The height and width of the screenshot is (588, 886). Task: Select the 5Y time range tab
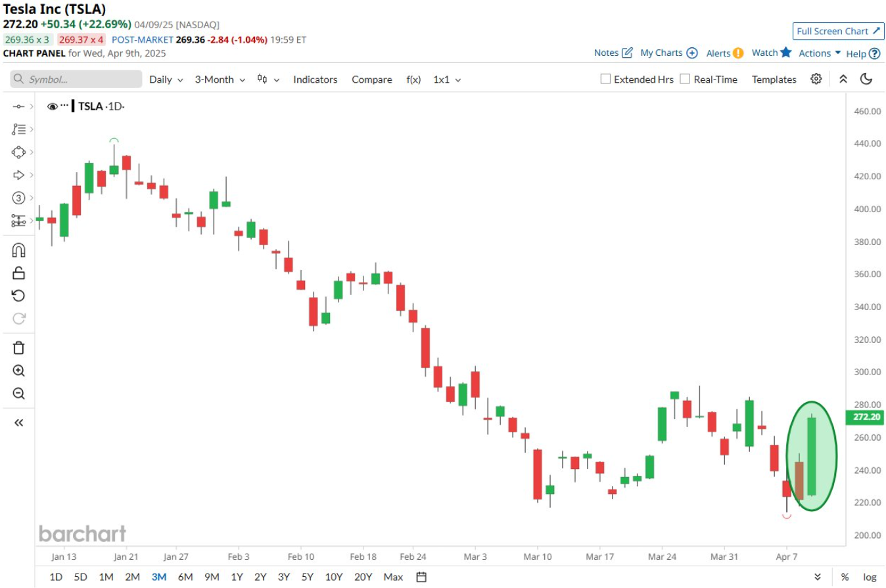[307, 577]
